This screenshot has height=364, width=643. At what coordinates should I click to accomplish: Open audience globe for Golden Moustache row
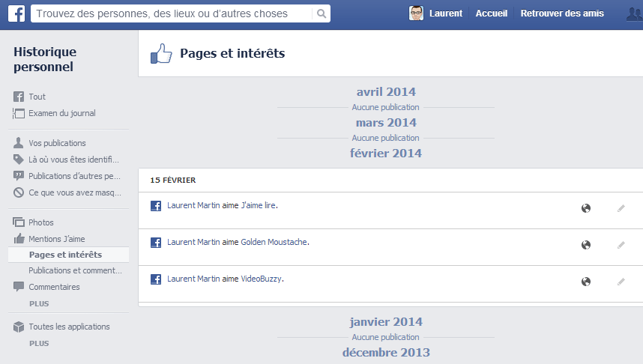pos(586,245)
